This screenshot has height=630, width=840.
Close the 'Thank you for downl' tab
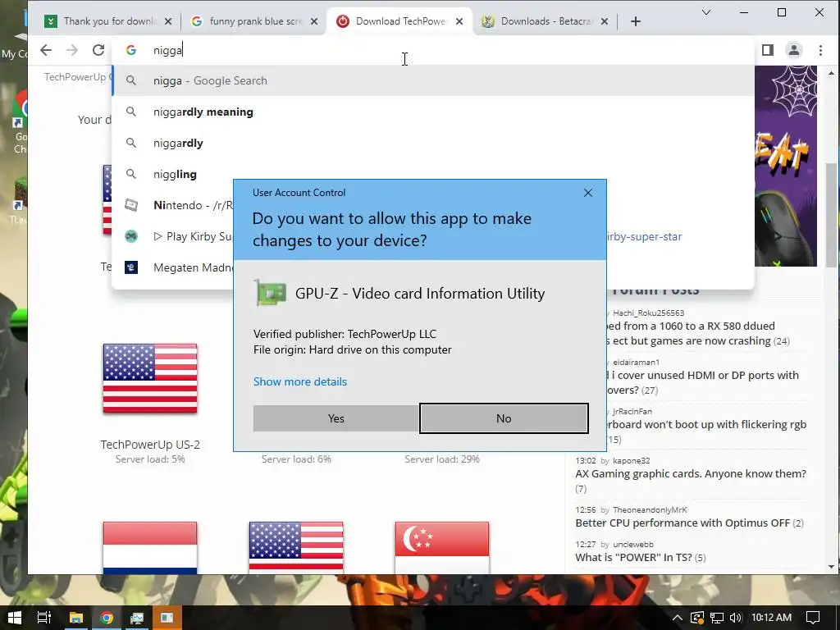(168, 21)
